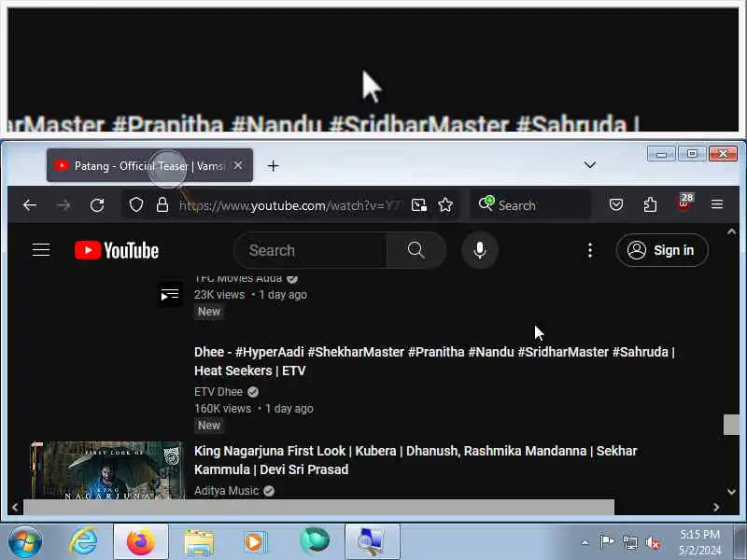Click the site security padlock icon
This screenshot has width=747, height=560.
tap(162, 205)
